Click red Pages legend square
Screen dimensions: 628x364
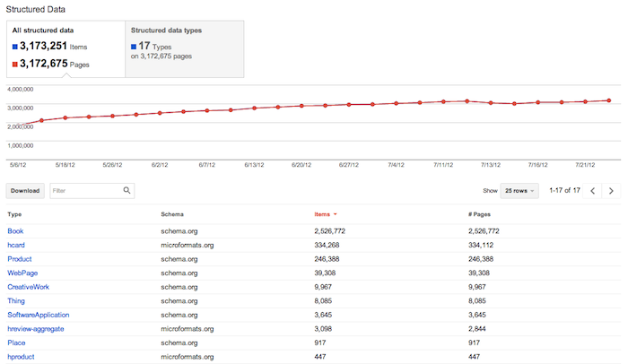pos(15,63)
